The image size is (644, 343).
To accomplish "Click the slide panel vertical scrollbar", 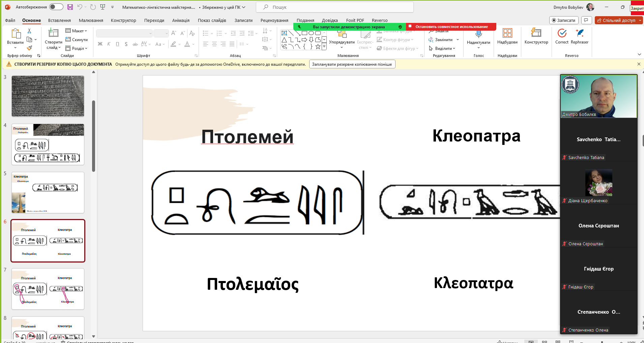I will (93, 136).
